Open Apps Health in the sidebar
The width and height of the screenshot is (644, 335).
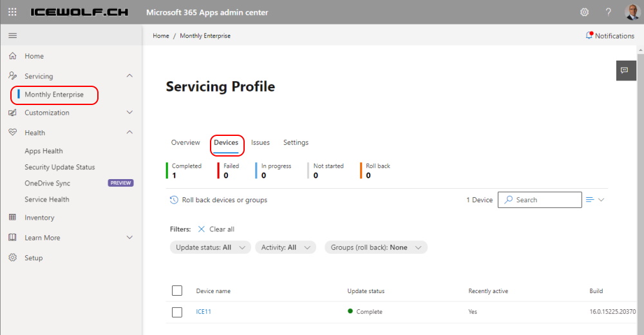coord(44,151)
